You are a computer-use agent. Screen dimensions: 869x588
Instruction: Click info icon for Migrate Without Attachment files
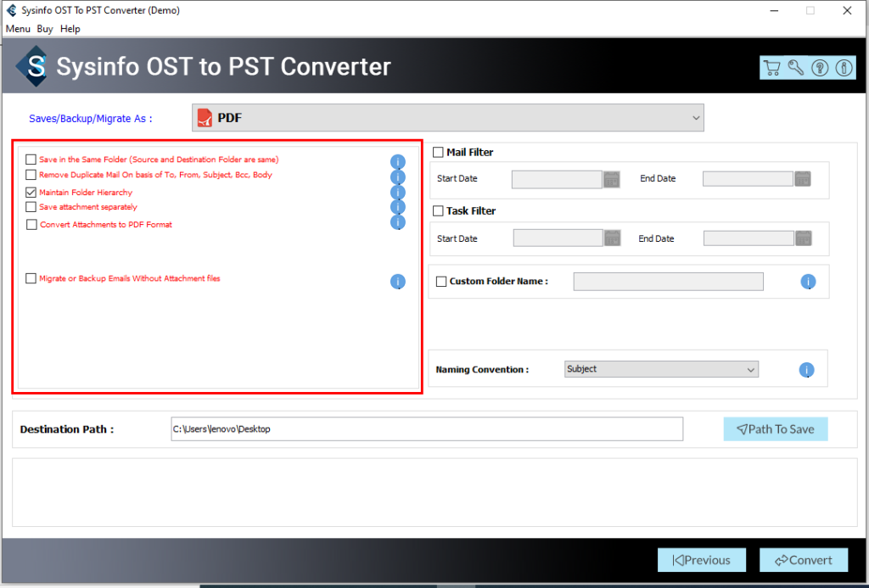398,282
